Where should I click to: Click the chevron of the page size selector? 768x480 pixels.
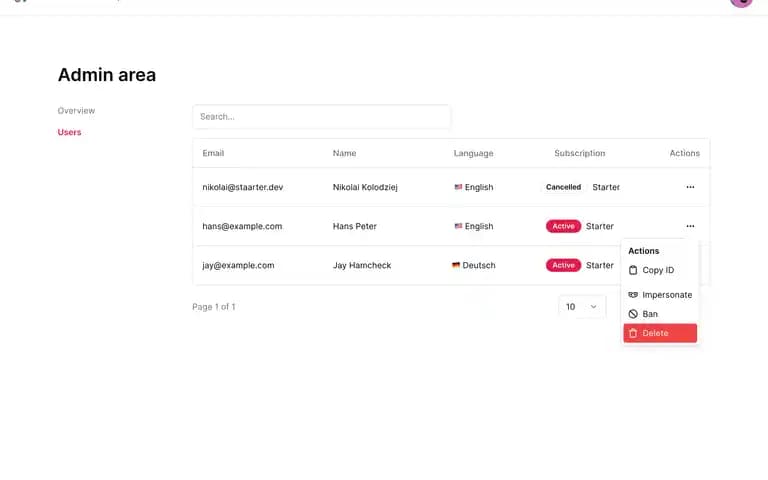(593, 307)
